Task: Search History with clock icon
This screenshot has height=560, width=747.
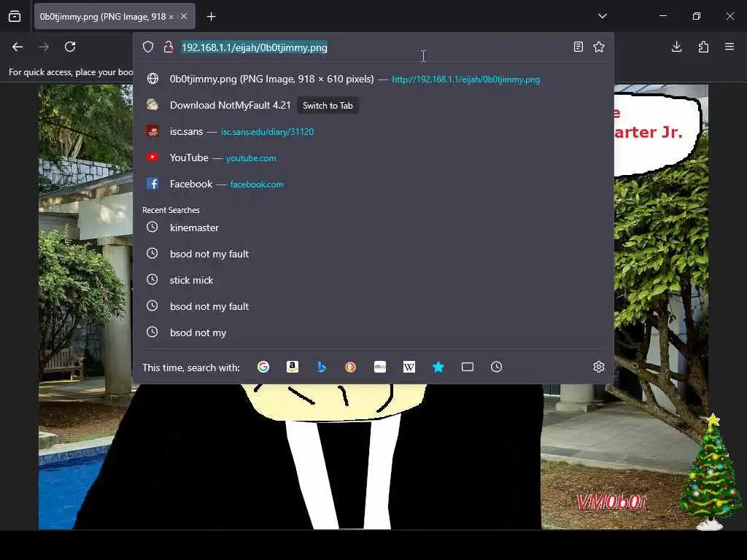Action: [496, 367]
